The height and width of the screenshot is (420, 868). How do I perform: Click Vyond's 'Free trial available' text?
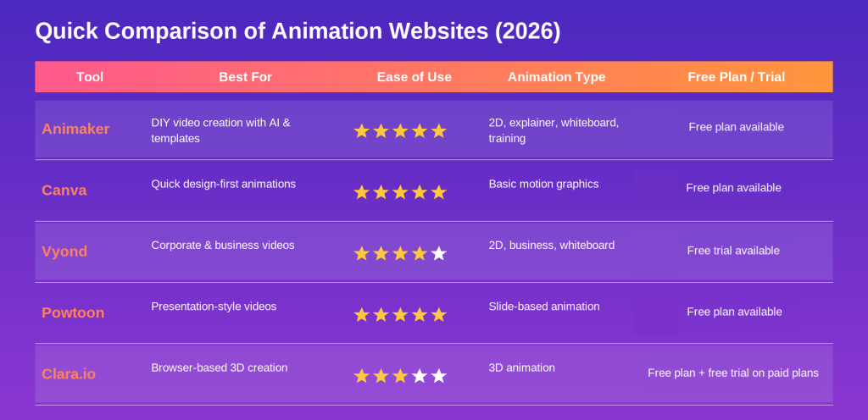[733, 251]
